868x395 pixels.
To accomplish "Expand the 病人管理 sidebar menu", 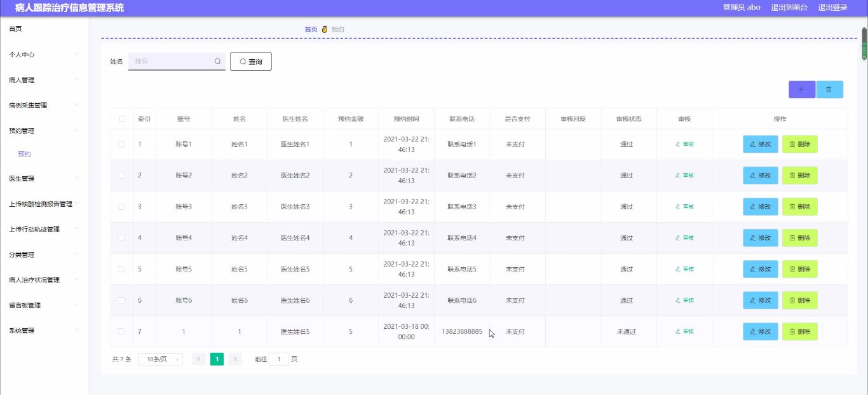I will pyautogui.click(x=44, y=80).
